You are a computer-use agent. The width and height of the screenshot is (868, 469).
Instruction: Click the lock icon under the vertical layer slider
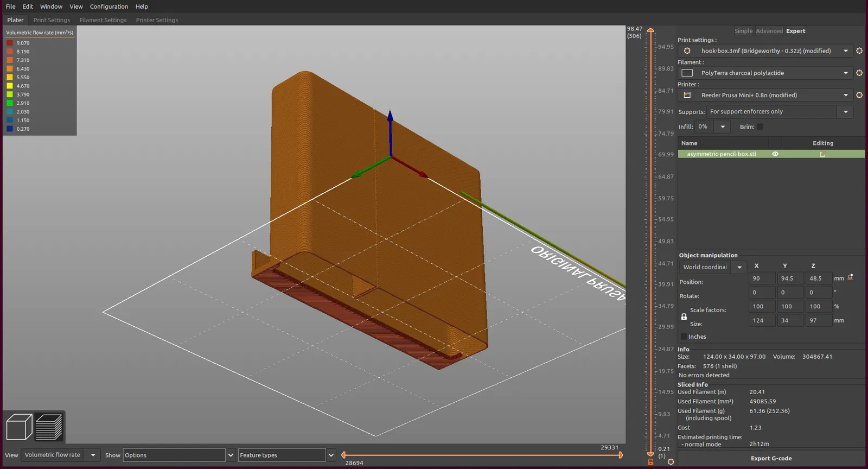[650, 462]
